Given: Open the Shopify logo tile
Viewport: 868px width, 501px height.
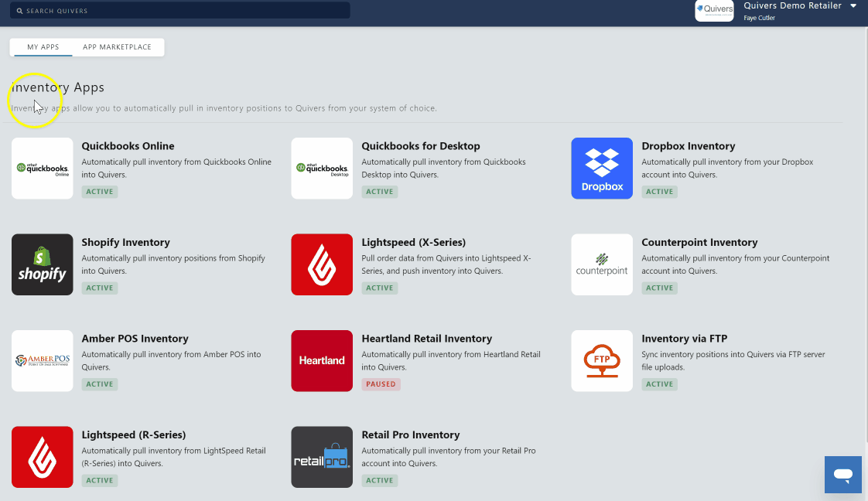Looking at the screenshot, I should pyautogui.click(x=42, y=264).
